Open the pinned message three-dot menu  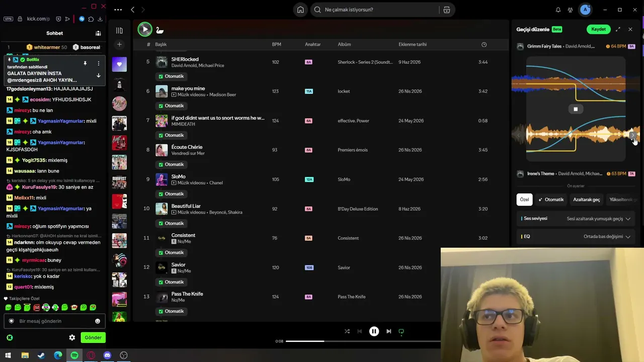click(x=98, y=63)
